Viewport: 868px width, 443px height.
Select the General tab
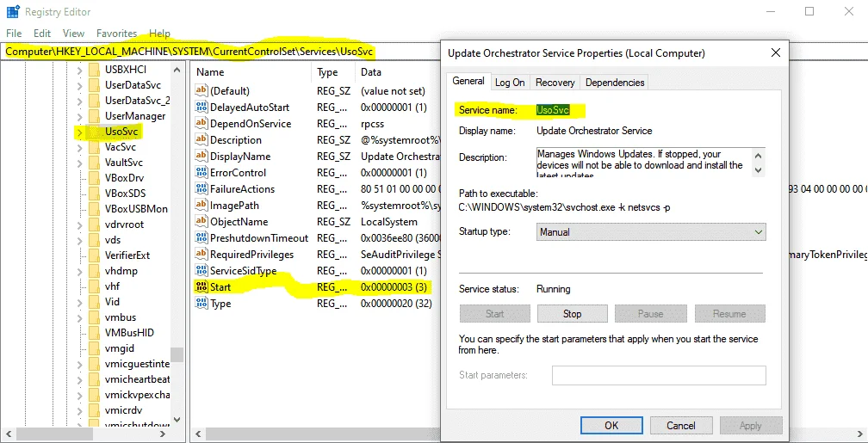(468, 82)
